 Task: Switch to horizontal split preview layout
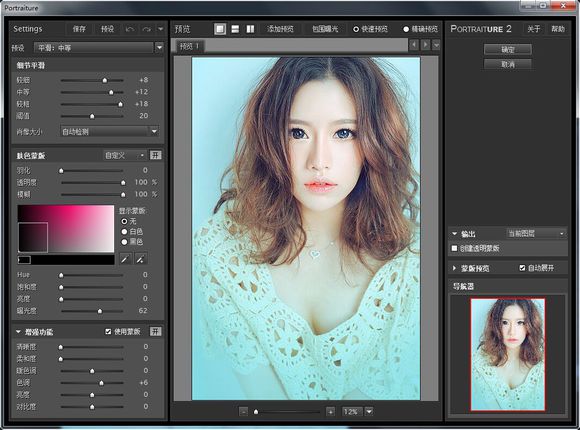pos(235,29)
